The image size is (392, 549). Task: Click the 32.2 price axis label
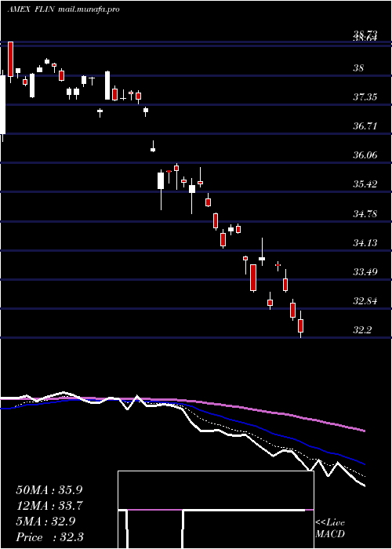coord(362,330)
